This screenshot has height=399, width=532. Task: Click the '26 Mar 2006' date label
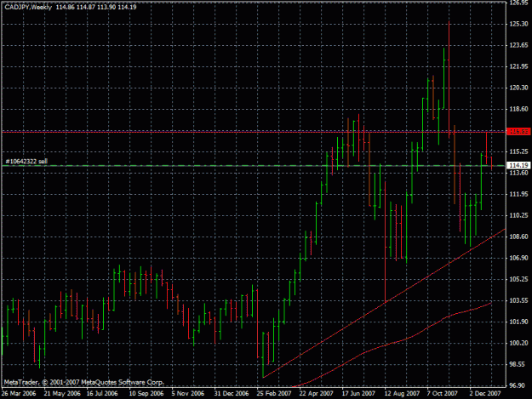coord(19,394)
